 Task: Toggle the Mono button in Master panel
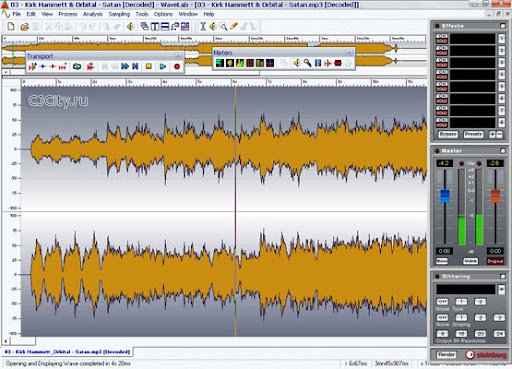[442, 261]
